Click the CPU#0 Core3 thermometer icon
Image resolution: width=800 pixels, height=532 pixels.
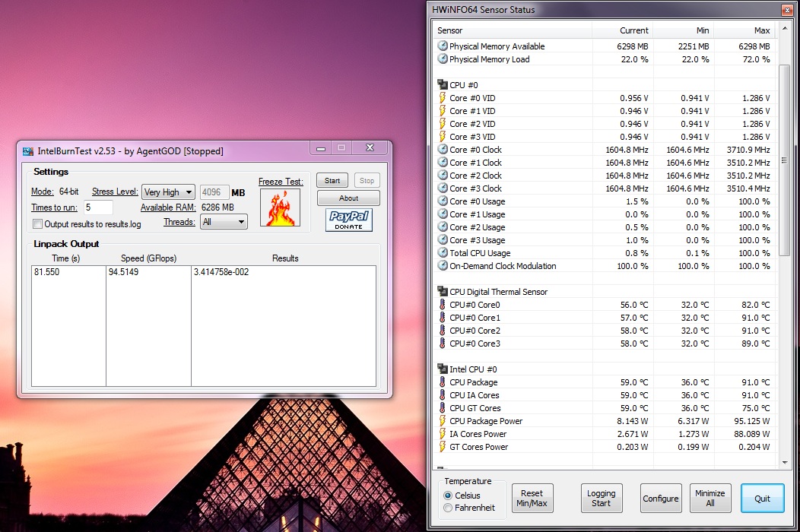tap(443, 344)
